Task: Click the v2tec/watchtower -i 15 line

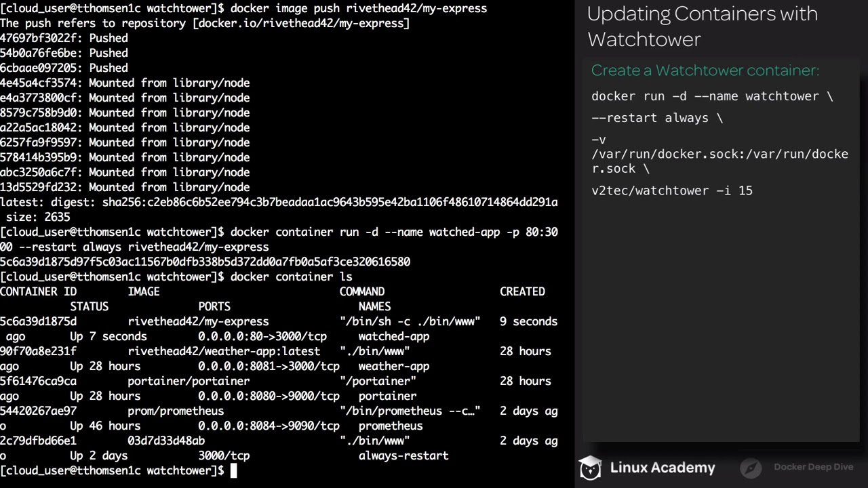Action: click(x=672, y=190)
